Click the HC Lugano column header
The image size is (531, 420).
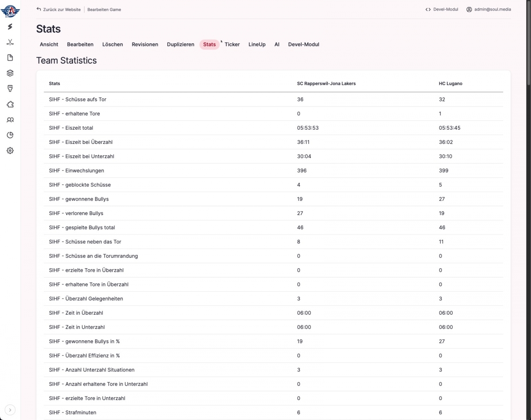[x=450, y=83]
